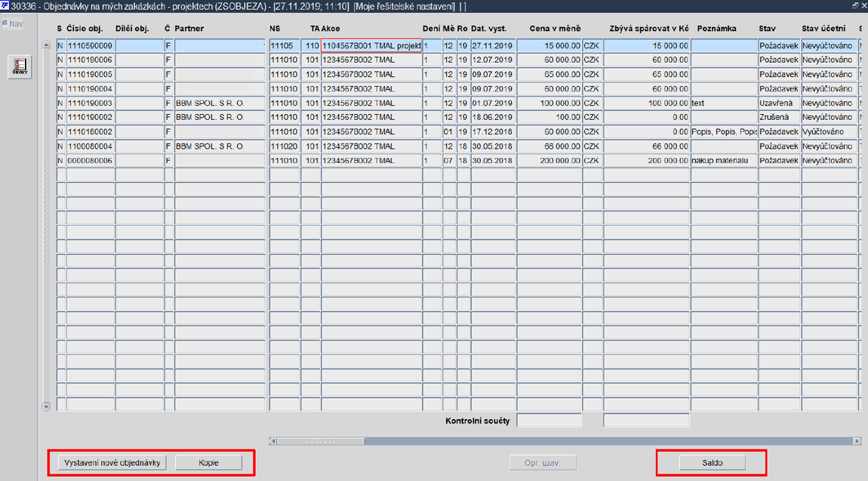Open the Saldo button
Screen dimensions: 868x481
point(712,463)
